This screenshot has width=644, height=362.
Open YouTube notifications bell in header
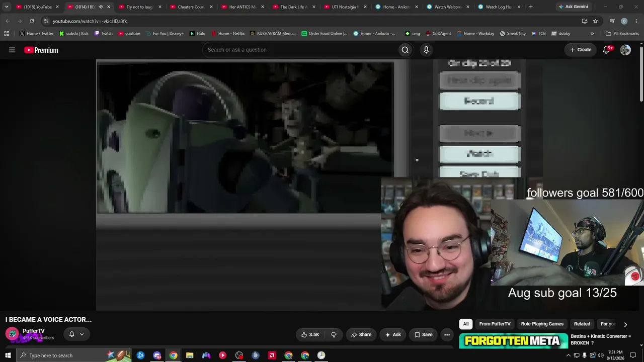click(606, 50)
